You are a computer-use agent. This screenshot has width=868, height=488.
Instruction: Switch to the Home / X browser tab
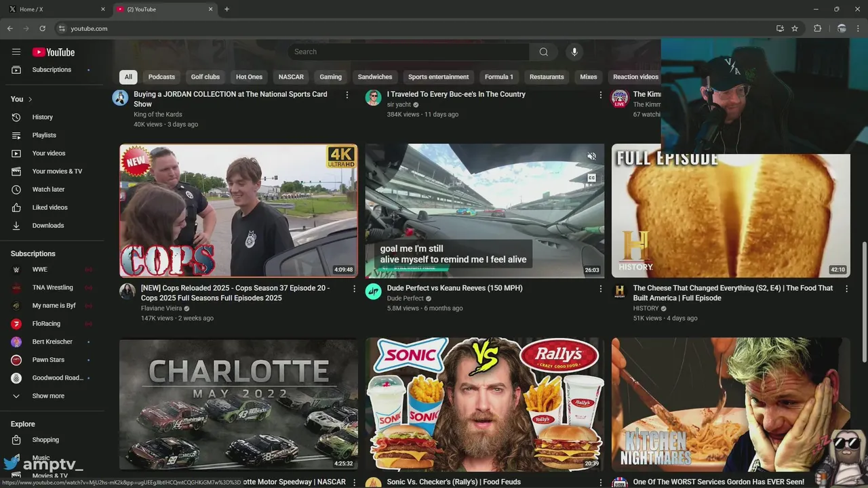click(56, 9)
